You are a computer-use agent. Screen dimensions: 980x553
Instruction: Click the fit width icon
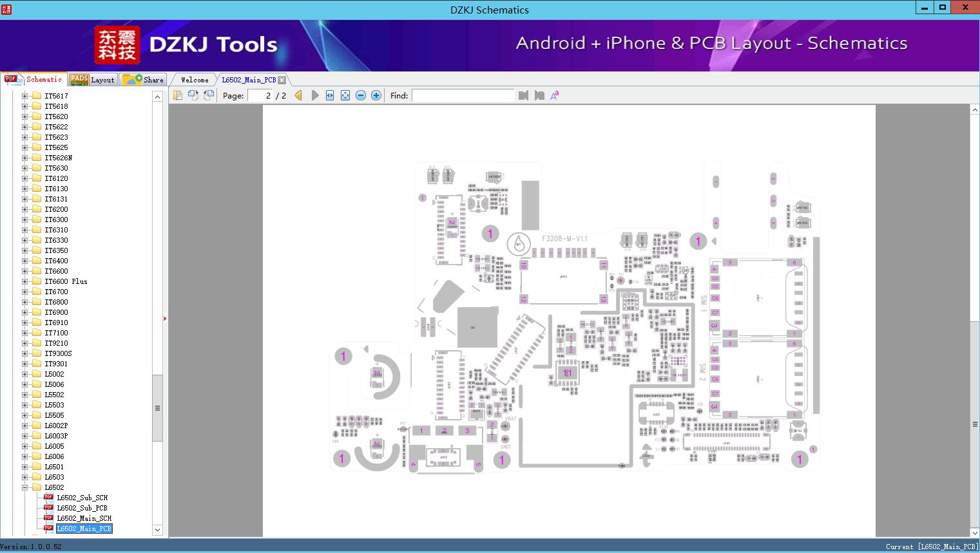330,95
